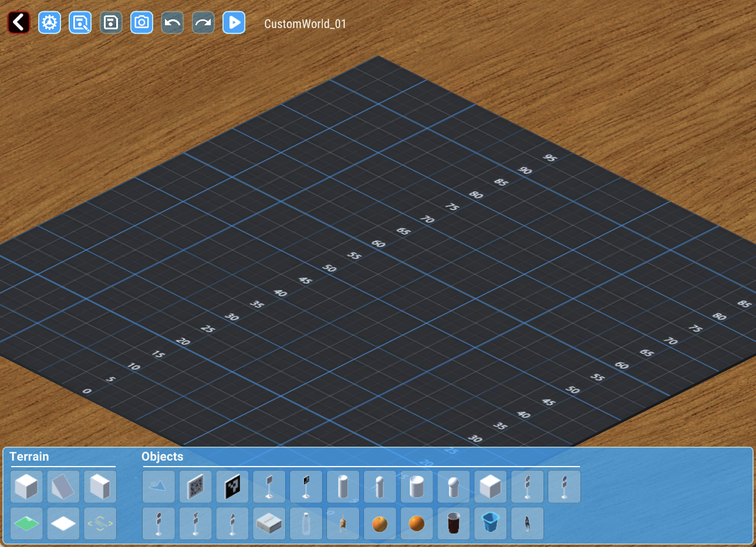Start the simulation with the play button

234,23
